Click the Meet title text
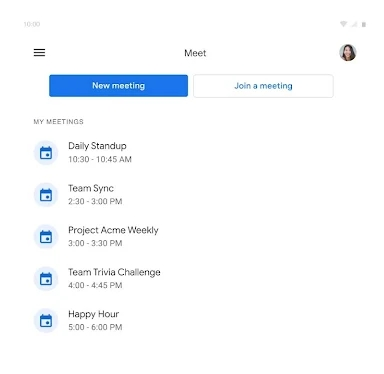This screenshot has height=374, width=384. [195, 53]
